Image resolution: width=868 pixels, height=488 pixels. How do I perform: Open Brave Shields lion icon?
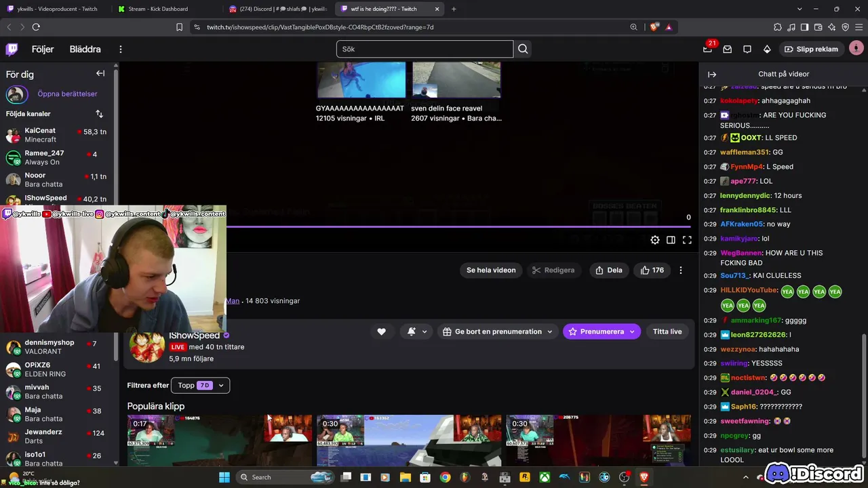[x=654, y=27]
